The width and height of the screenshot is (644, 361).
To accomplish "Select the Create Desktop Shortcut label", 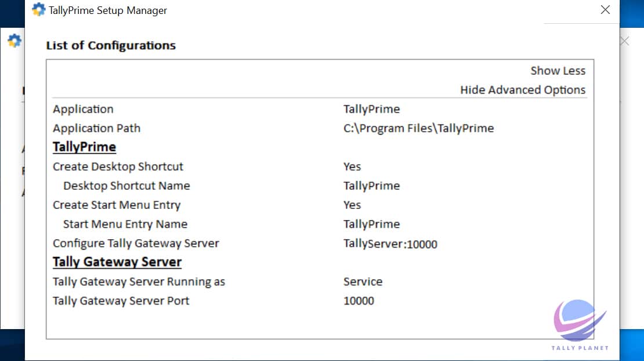I will 118,167.
